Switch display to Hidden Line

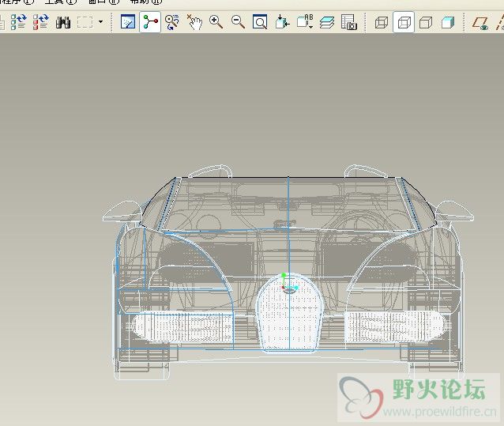404,22
